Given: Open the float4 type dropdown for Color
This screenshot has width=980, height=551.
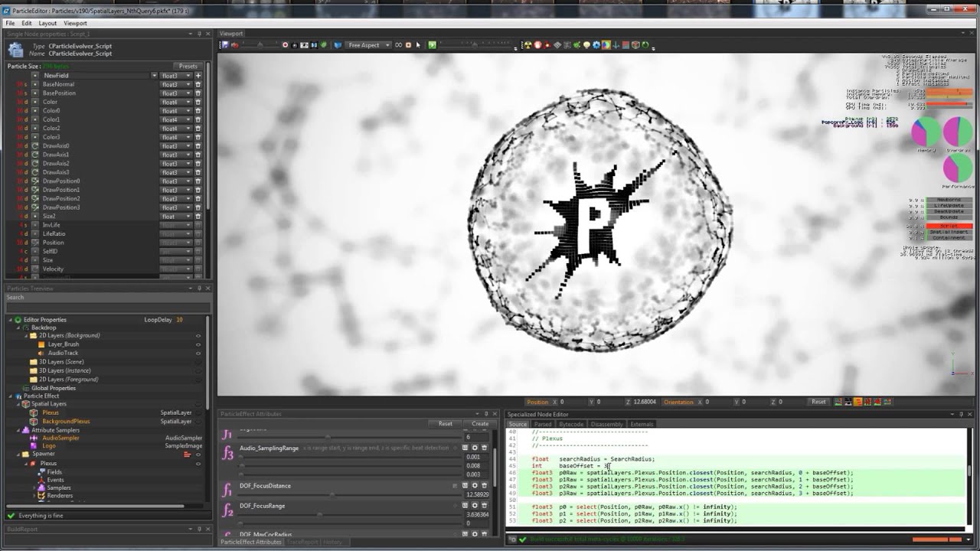Looking at the screenshot, I should click(176, 102).
